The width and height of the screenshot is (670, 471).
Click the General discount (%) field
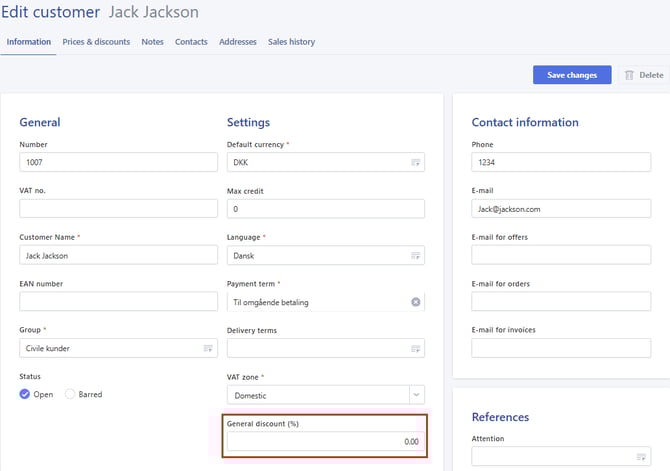325,441
